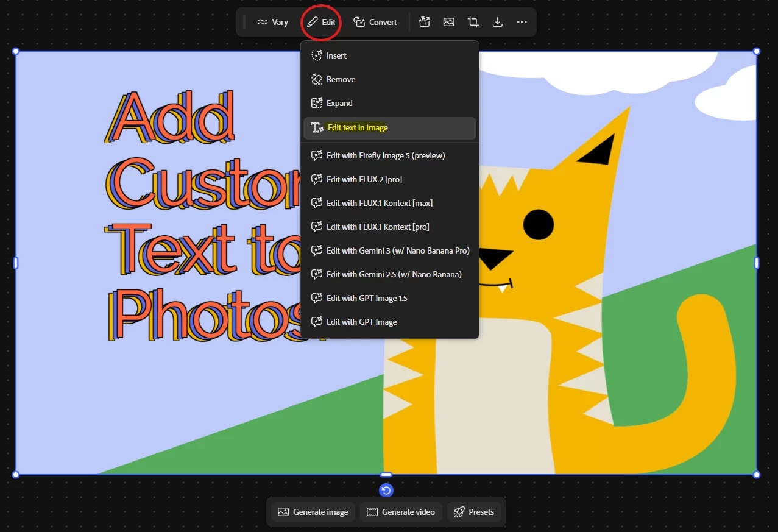The image size is (778, 532).
Task: Click the Generate video button
Action: click(401, 512)
